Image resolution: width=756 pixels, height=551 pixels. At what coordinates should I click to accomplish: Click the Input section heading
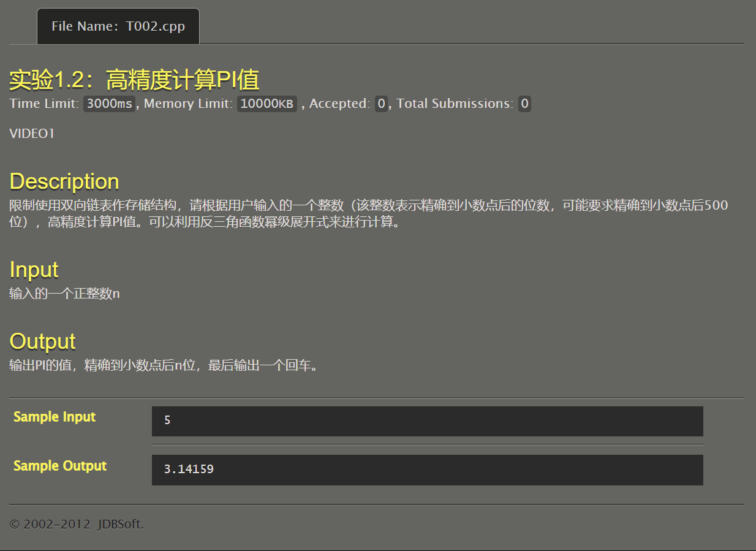[34, 270]
